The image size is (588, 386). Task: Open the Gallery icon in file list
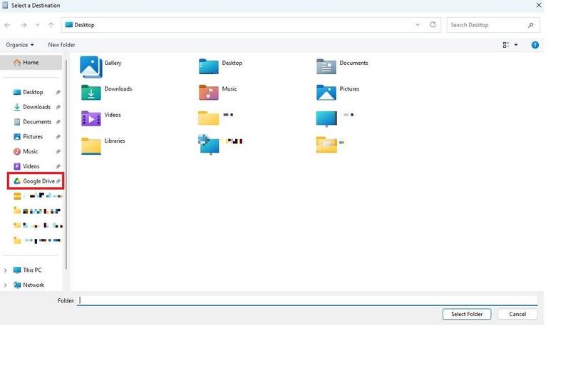[91, 66]
